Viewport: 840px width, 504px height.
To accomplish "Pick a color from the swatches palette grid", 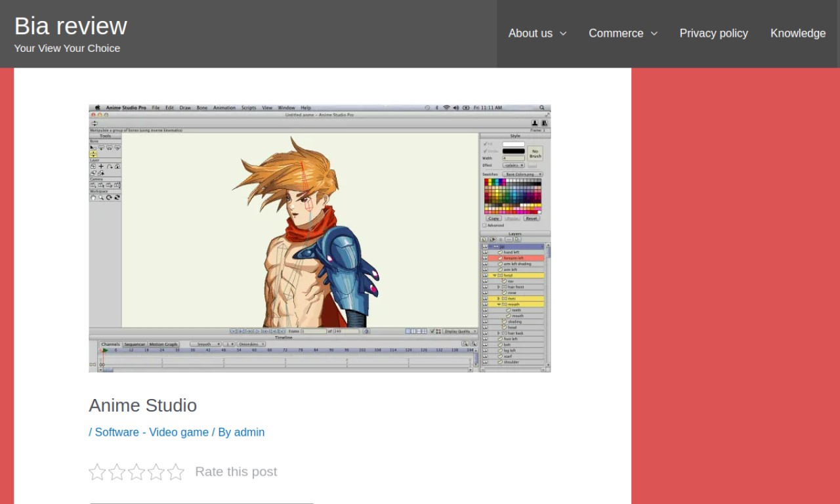I will 513,196.
